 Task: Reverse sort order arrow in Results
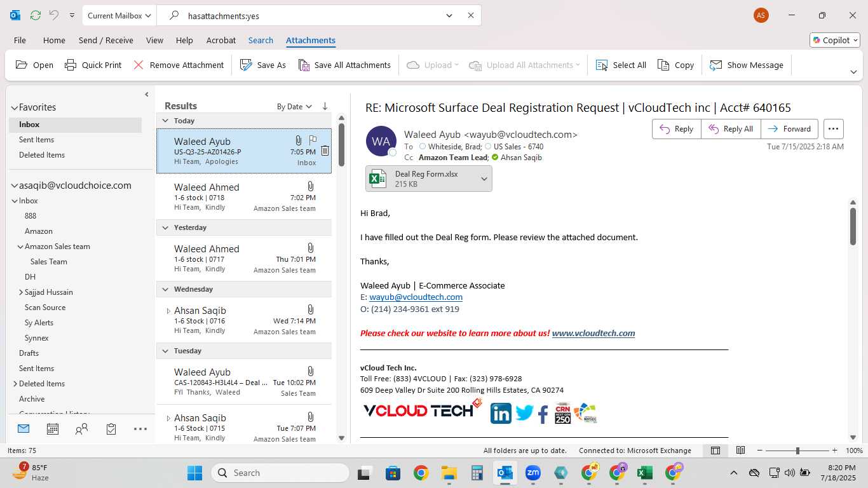click(325, 106)
